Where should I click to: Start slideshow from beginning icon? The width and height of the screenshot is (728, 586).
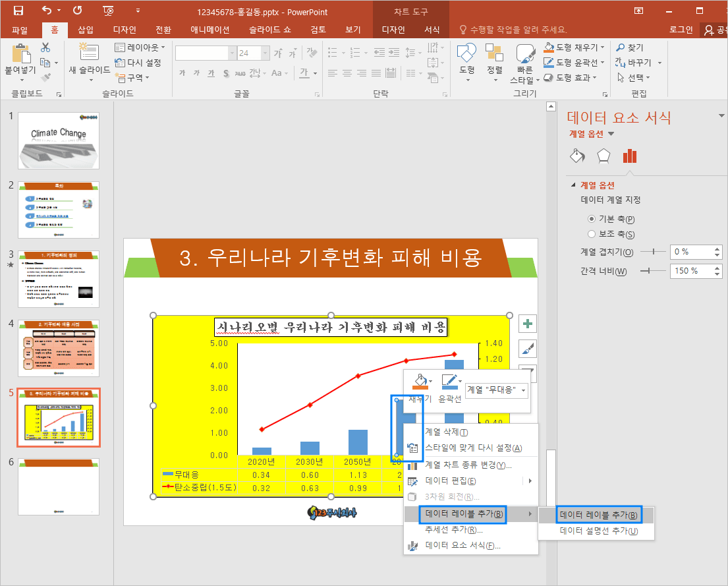click(107, 11)
